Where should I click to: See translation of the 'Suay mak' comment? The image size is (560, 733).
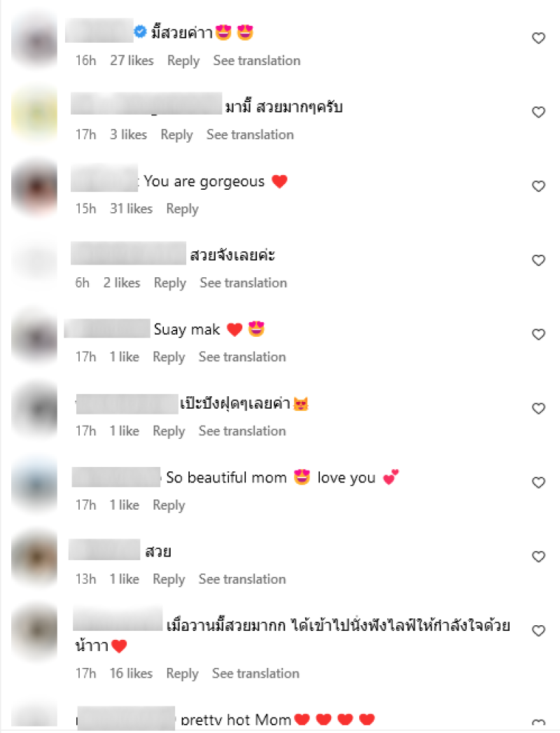pos(242,356)
